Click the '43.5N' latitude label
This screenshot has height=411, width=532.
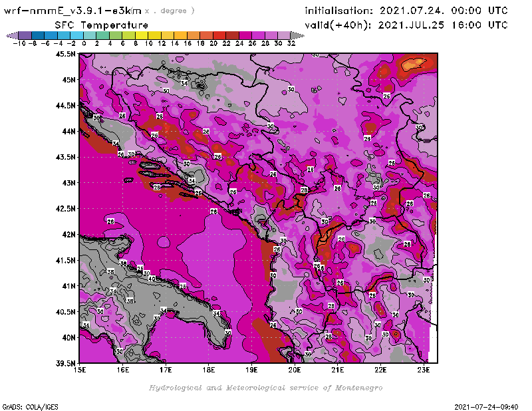pos(66,157)
